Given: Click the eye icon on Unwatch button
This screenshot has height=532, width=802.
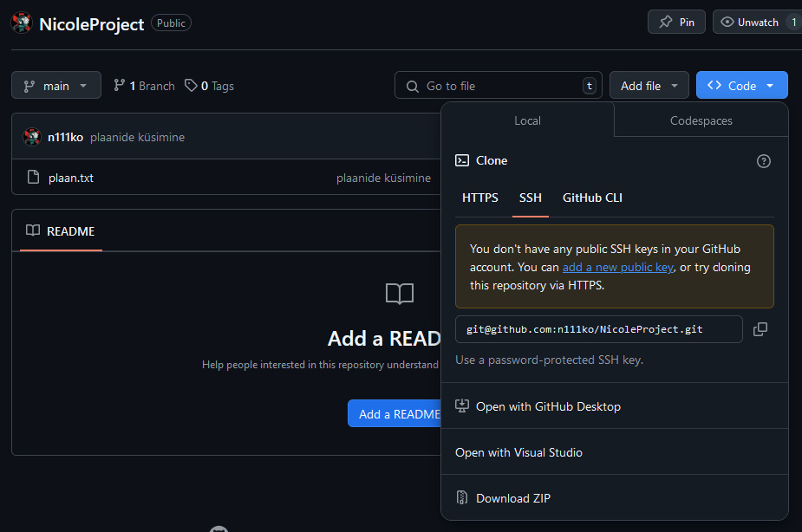Looking at the screenshot, I should pyautogui.click(x=727, y=22).
